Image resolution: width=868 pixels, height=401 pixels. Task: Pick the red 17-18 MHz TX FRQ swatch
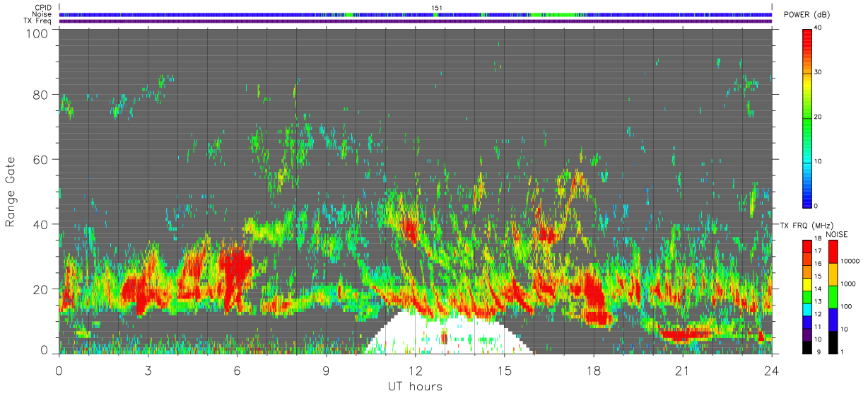807,247
